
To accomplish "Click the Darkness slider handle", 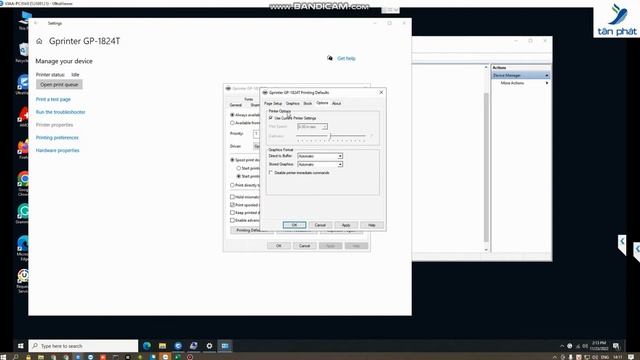I will 330,136.
